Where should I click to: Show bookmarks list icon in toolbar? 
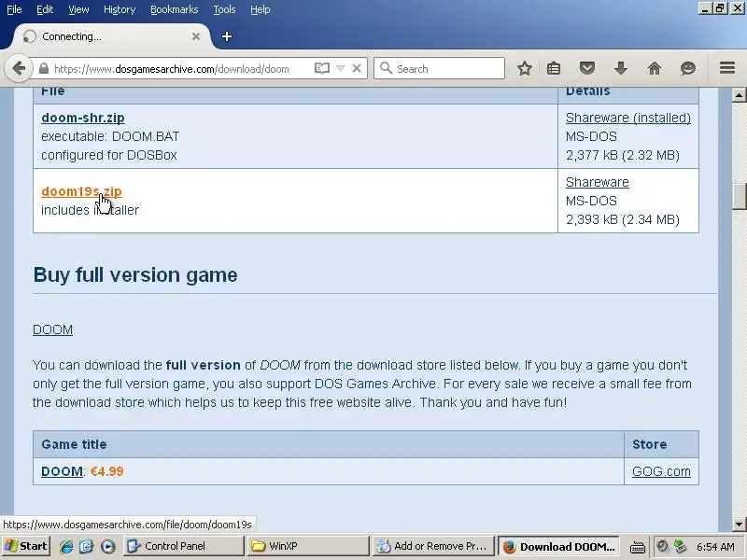554,68
